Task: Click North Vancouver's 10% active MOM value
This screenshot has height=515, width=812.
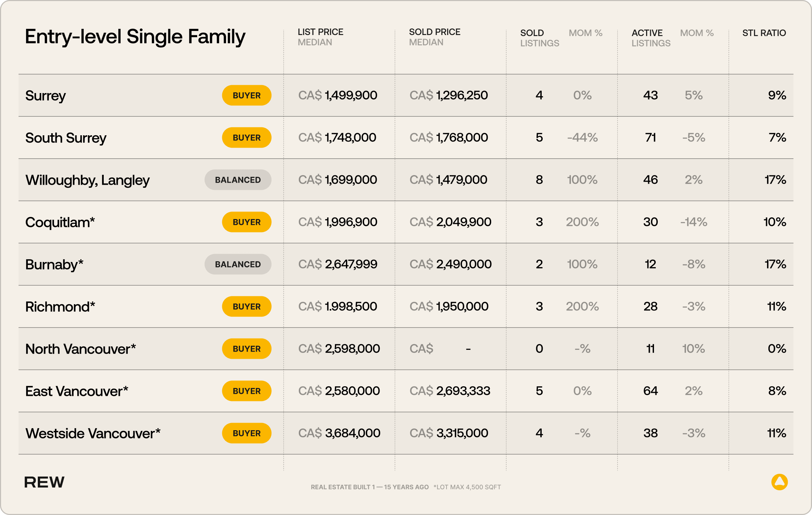Action: click(x=693, y=348)
